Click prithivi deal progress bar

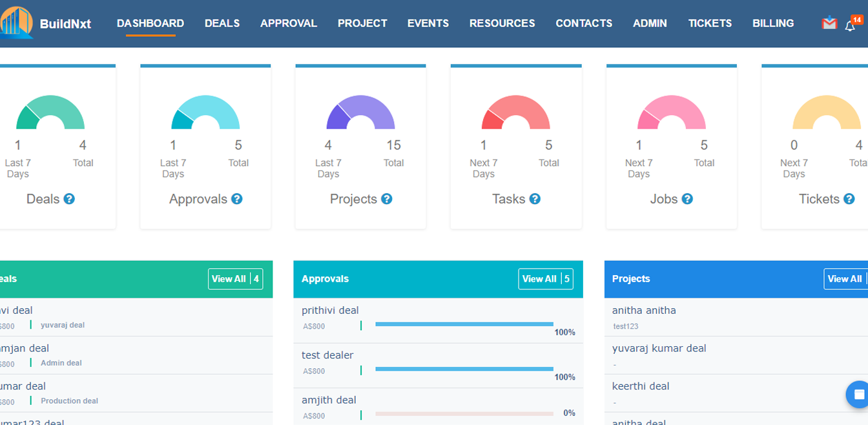464,324
